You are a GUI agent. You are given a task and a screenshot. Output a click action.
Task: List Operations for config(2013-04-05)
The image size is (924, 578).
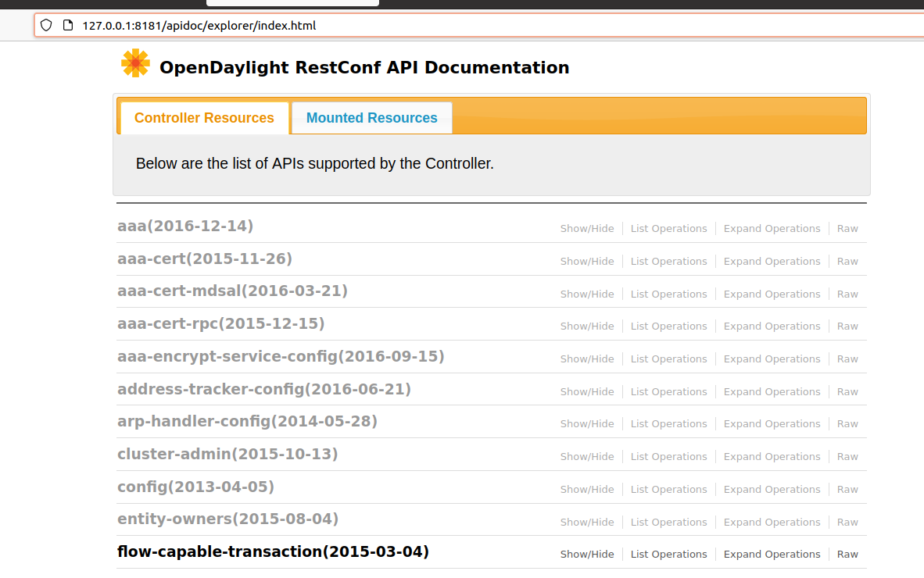click(669, 490)
